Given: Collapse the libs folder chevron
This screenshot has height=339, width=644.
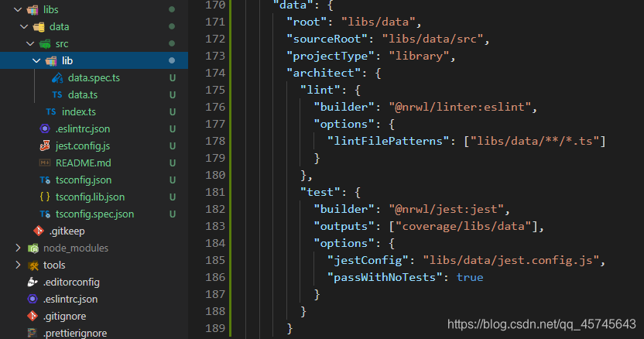Looking at the screenshot, I should tap(18, 9).
